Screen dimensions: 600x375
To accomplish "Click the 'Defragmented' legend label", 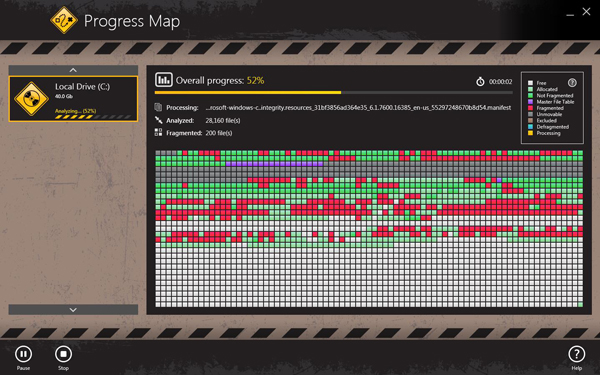I will [553, 127].
